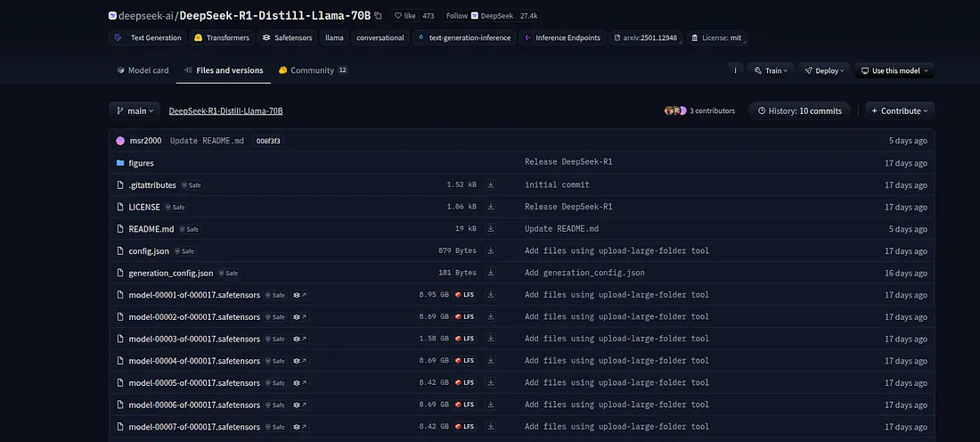980x442 pixels.
Task: View the 3 contributors list
Action: 700,110
